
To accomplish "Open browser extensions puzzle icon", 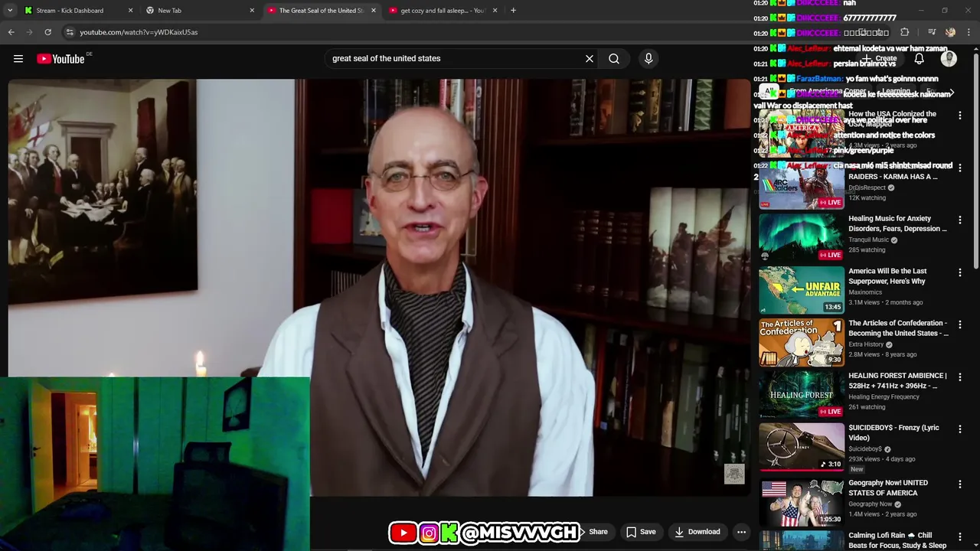I will click(904, 32).
